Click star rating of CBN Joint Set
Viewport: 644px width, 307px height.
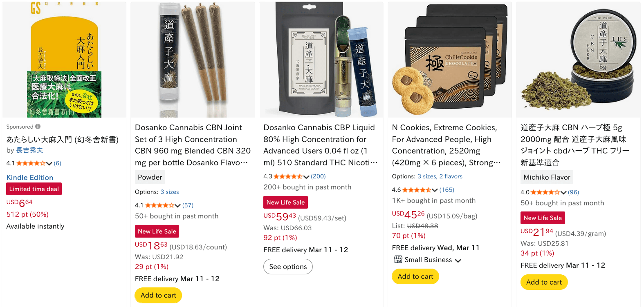pyautogui.click(x=159, y=205)
